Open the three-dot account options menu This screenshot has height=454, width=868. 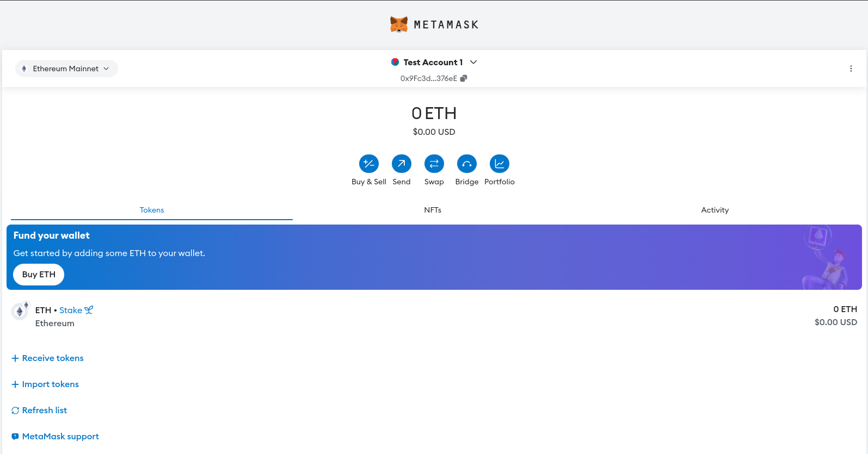(x=851, y=69)
